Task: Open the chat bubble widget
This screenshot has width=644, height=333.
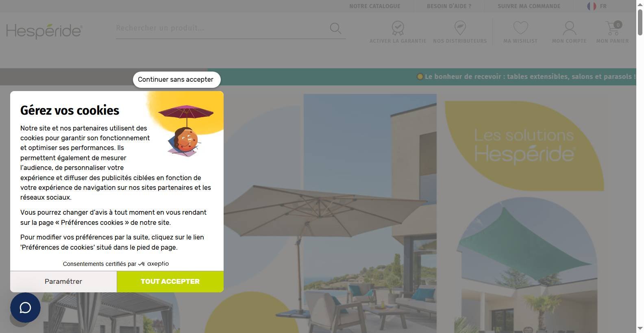Action: tap(25, 307)
